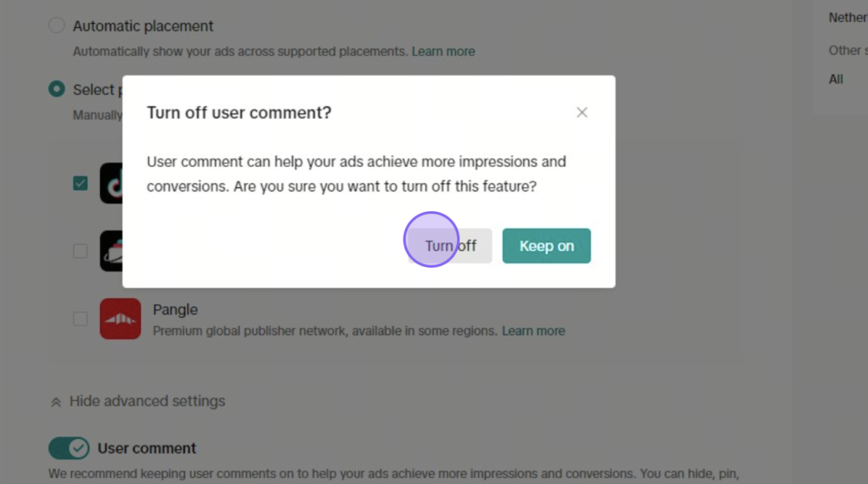
Task: Toggle the User comment switch
Action: (69, 448)
